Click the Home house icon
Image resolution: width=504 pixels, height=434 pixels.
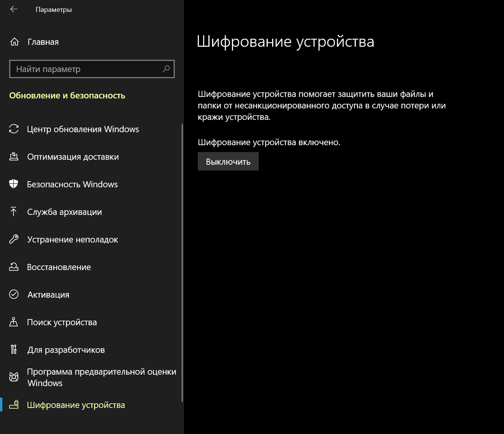click(14, 42)
